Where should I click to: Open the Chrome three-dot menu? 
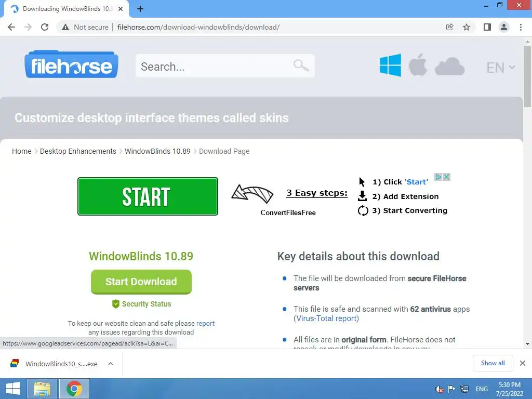(x=521, y=27)
